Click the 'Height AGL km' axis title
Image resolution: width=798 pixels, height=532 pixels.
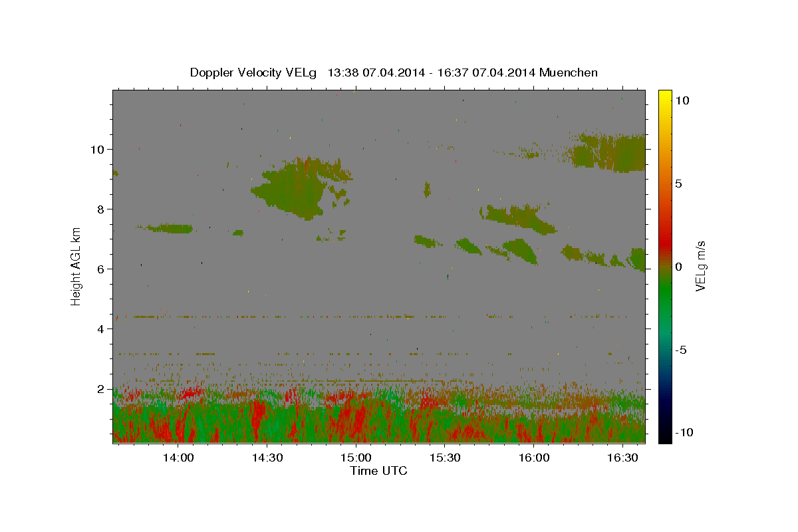(76, 266)
